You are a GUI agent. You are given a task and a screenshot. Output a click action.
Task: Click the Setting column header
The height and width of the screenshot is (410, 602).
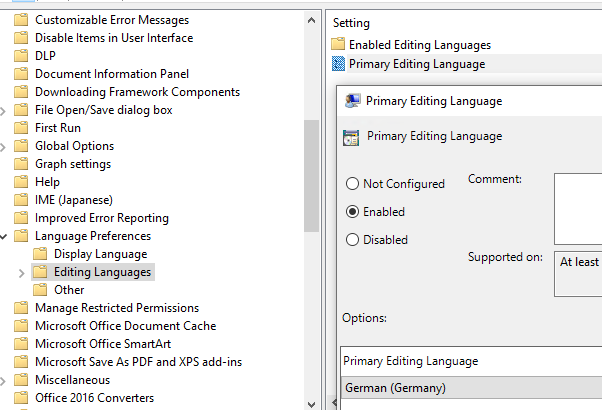coord(351,23)
